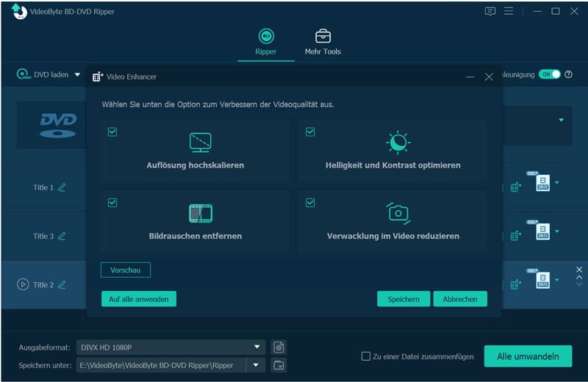Open the hamburger menu icon in title bar
This screenshot has height=382, width=588.
tap(509, 11)
